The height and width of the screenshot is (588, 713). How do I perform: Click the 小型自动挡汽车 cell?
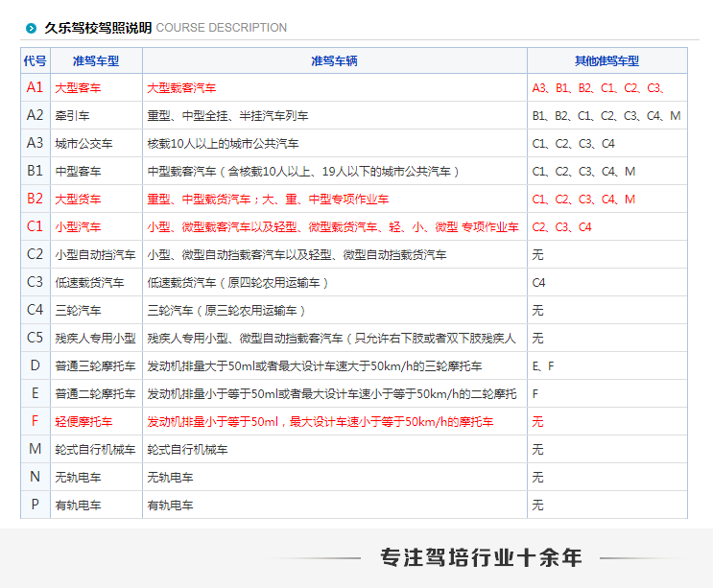click(x=96, y=254)
